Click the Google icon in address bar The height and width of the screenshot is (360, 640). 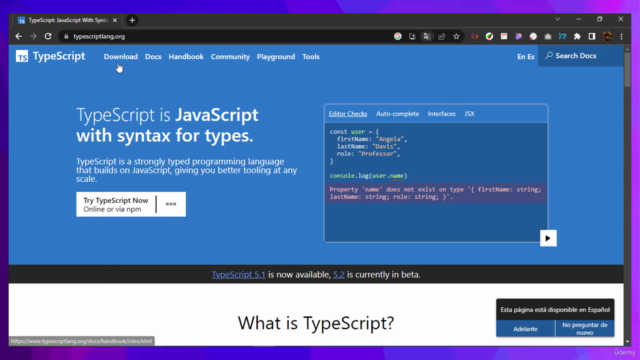tap(398, 36)
